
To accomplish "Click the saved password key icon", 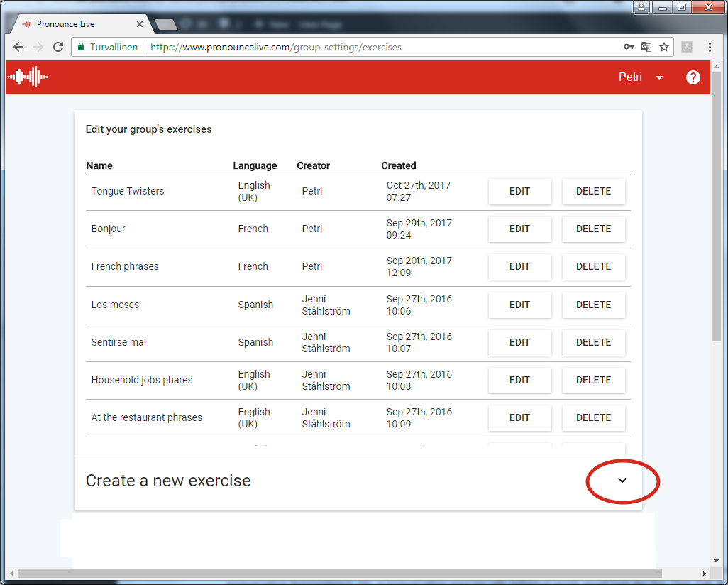I will pos(628,47).
